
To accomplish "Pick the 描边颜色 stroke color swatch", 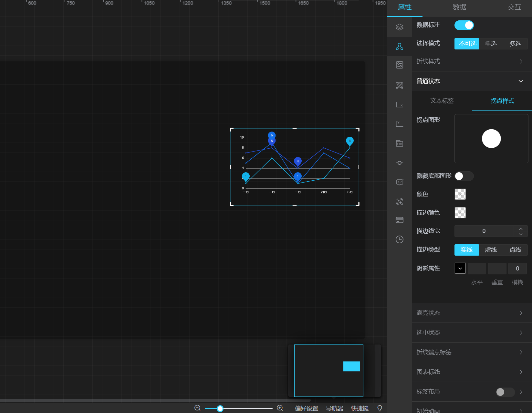I will point(460,213).
